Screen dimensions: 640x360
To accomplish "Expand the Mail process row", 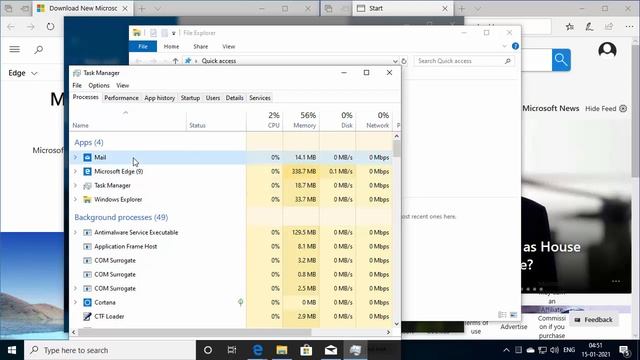I will [x=76, y=157].
